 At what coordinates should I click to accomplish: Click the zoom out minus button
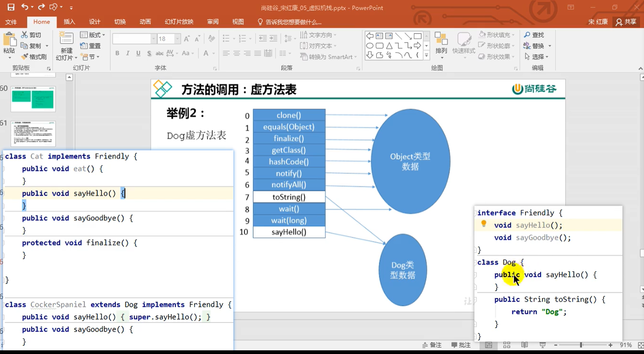555,345
